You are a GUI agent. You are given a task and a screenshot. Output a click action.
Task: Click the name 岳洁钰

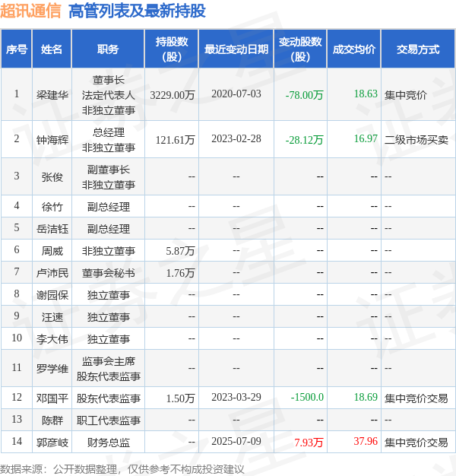coord(52,229)
